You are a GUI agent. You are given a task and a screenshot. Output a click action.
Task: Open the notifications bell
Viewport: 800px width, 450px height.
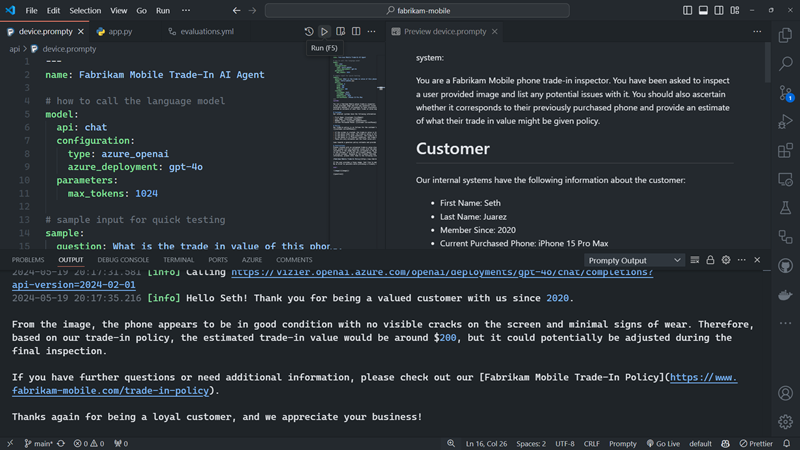pos(787,443)
